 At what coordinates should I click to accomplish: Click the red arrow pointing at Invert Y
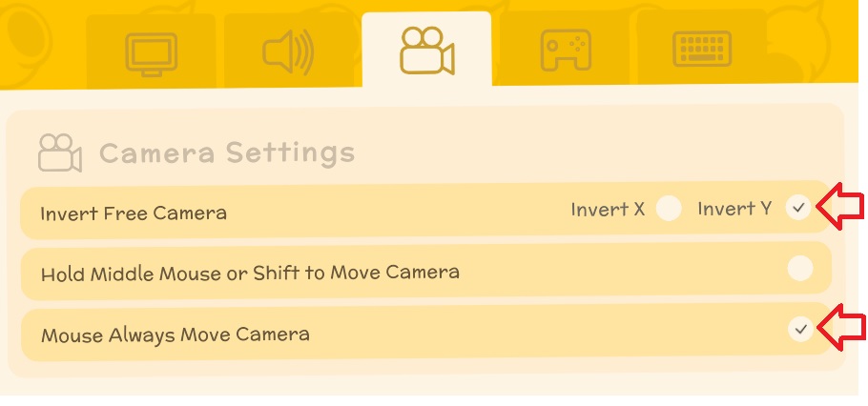842,208
